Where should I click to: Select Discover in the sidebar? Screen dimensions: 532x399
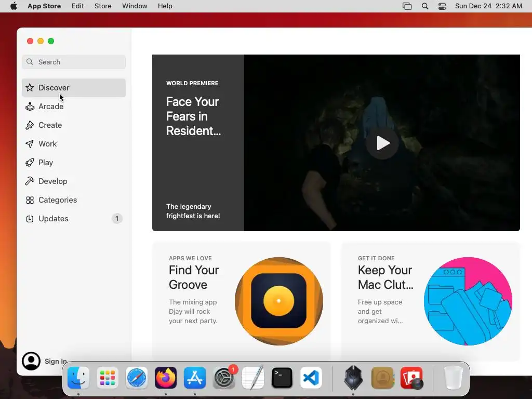74,87
